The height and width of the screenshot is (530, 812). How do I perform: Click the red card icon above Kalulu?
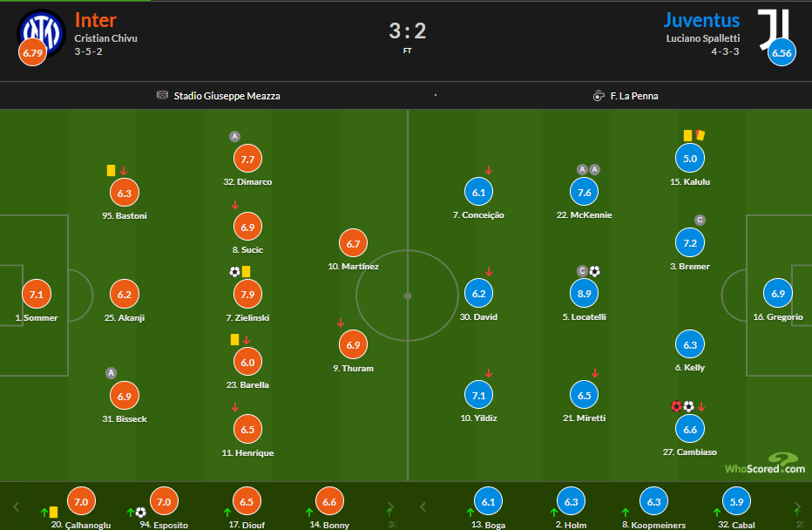[x=699, y=135]
